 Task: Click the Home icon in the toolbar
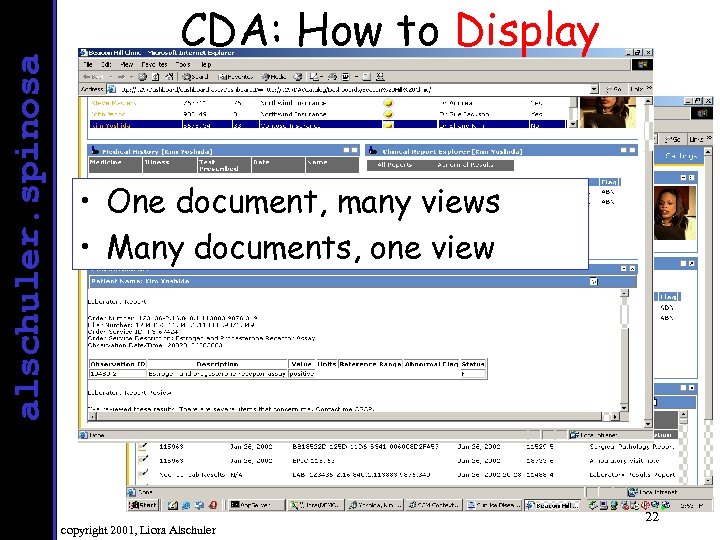[169, 77]
